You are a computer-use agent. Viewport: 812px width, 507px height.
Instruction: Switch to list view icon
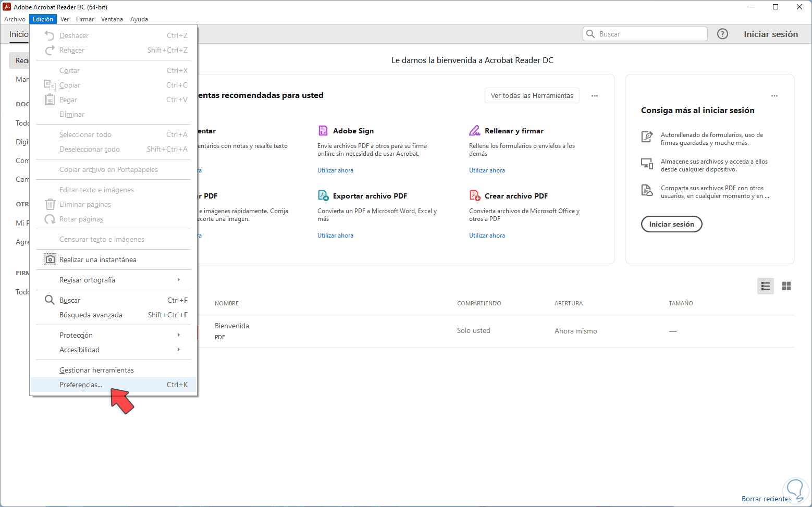click(765, 286)
